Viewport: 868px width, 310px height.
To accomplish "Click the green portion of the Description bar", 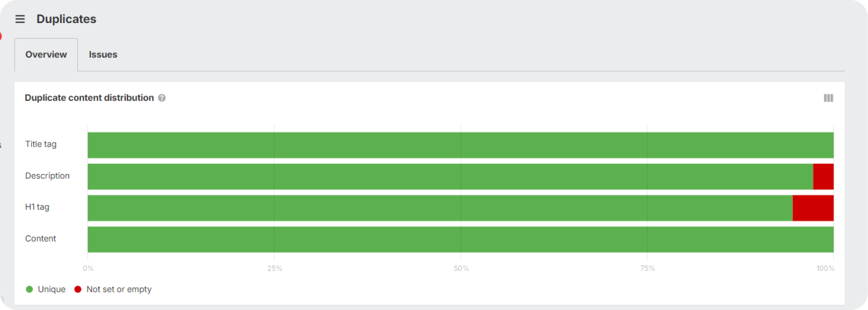I will [x=450, y=177].
